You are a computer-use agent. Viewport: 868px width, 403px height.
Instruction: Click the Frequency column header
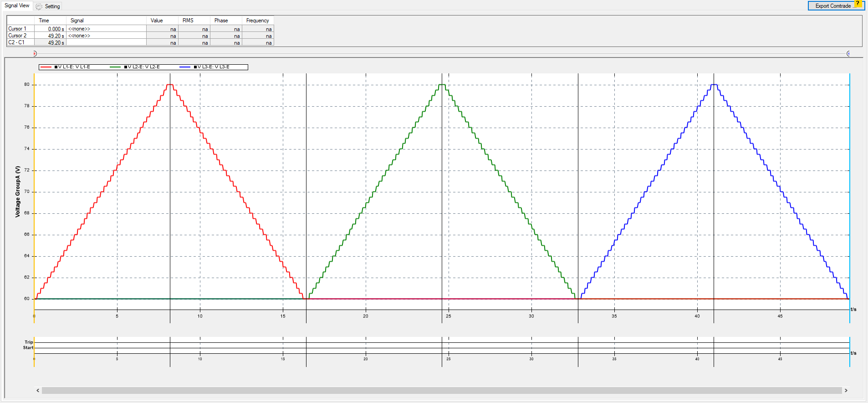click(257, 21)
